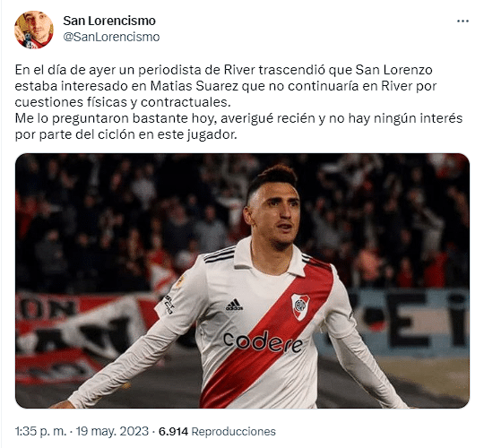Open the attached River player photo
The image size is (484, 448).
[x=242, y=280]
